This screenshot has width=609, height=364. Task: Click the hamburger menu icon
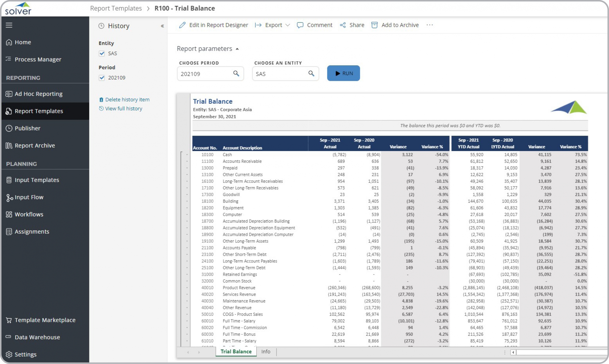pos(9,25)
